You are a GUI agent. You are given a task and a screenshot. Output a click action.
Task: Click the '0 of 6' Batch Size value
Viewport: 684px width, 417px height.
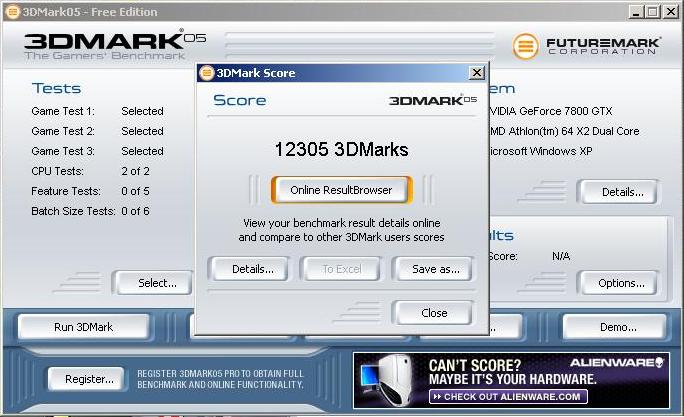point(135,211)
